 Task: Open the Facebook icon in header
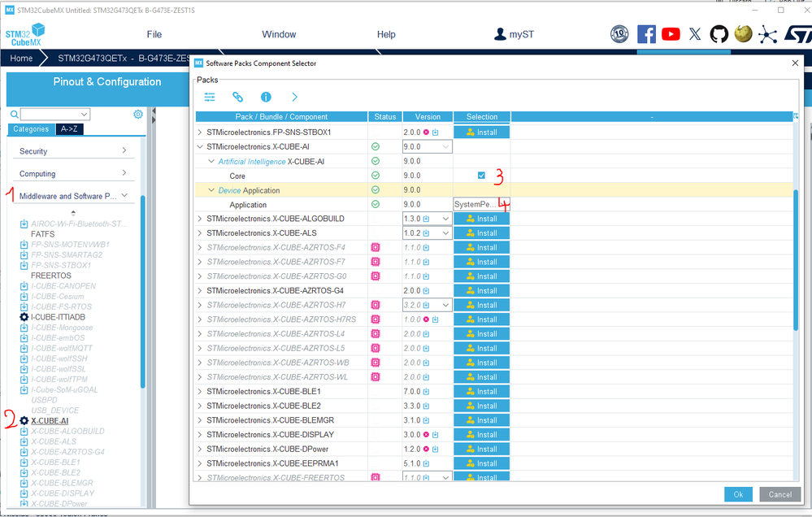645,34
